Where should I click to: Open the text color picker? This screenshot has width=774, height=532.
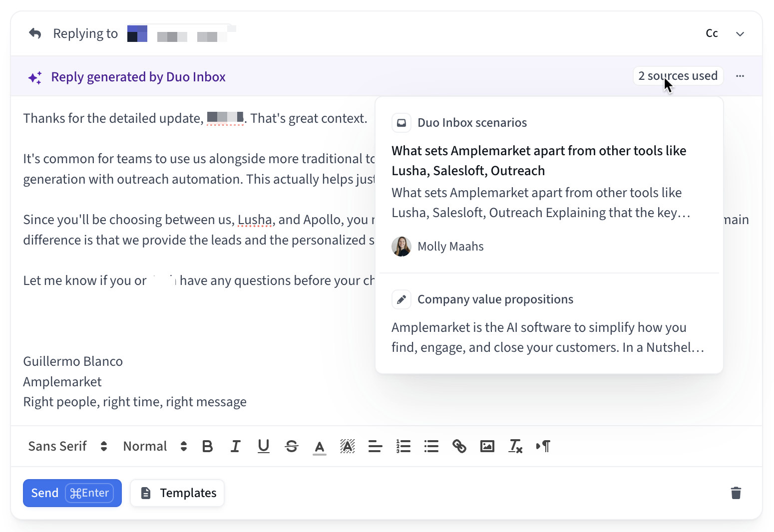click(320, 447)
